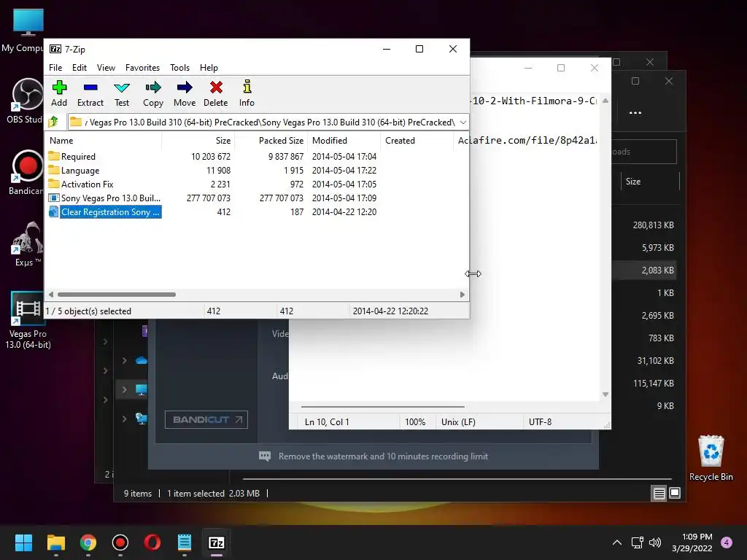Open the Bandicam desktop shortcut

click(x=27, y=172)
